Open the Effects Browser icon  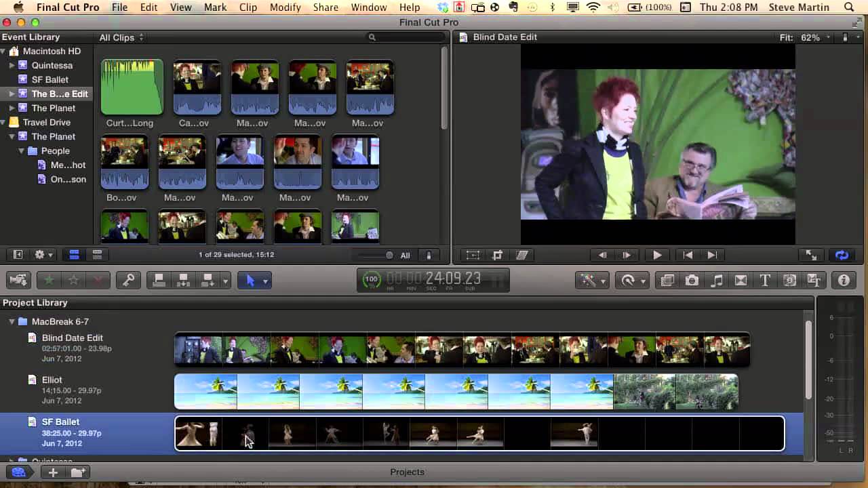tap(667, 280)
